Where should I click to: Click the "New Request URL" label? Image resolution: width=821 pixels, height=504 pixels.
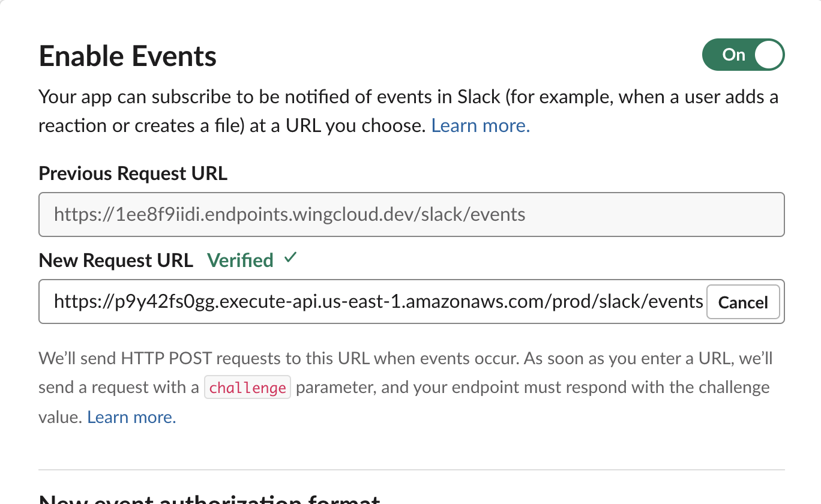click(115, 260)
